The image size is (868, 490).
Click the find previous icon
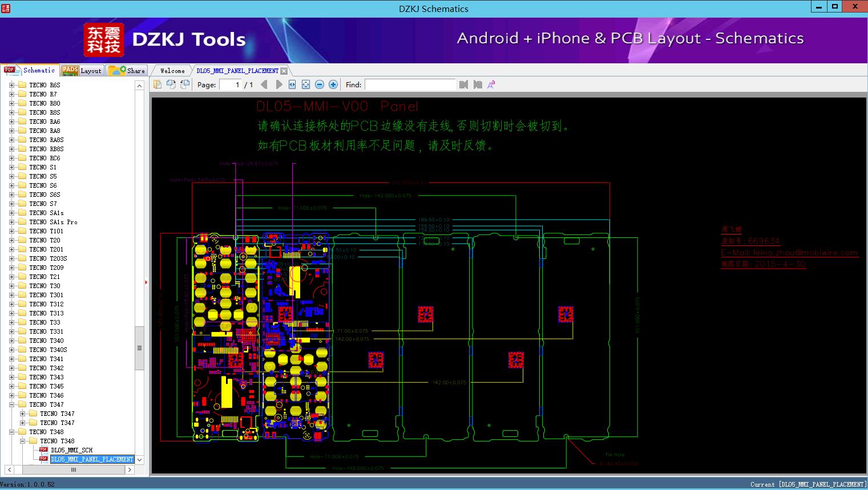coord(463,84)
